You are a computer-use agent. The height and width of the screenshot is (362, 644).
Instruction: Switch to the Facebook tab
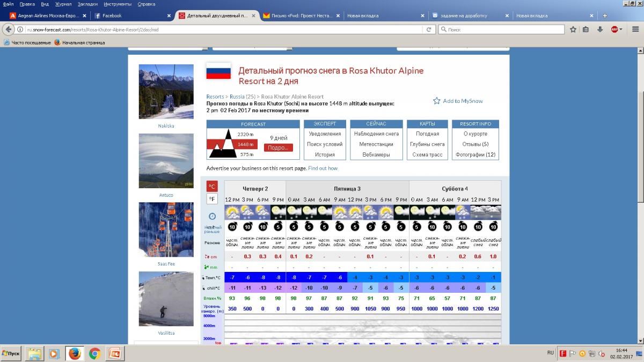tap(133, 16)
